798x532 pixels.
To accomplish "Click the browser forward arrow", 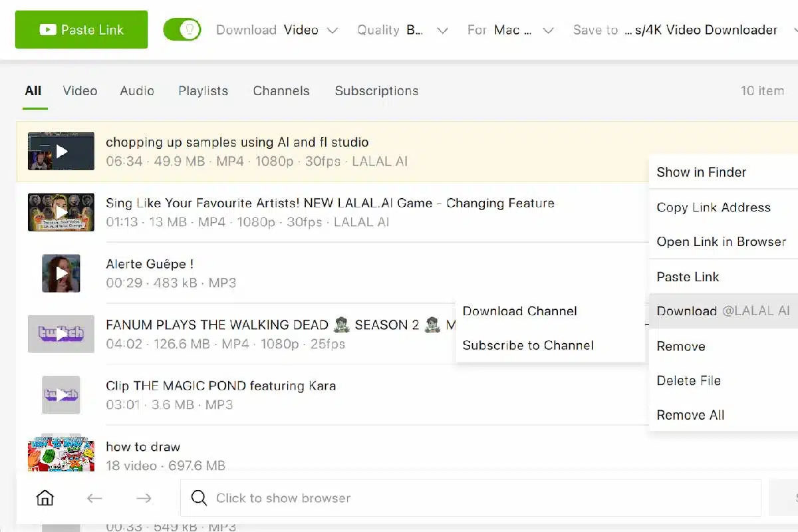I will [144, 498].
